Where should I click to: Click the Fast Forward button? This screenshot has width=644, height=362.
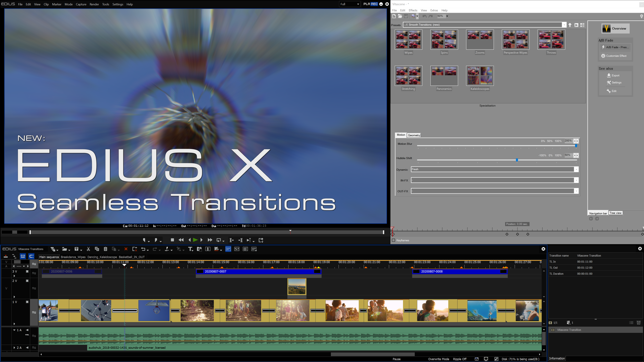click(210, 240)
